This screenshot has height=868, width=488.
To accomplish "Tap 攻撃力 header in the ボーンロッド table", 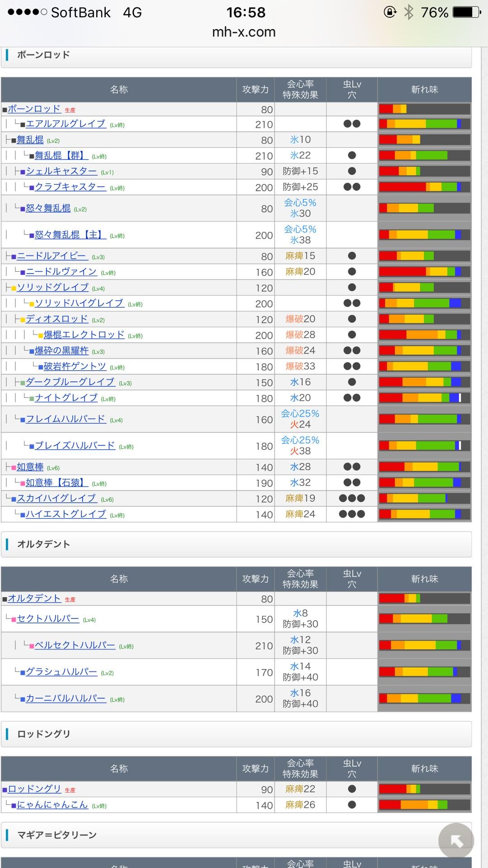I will (255, 90).
